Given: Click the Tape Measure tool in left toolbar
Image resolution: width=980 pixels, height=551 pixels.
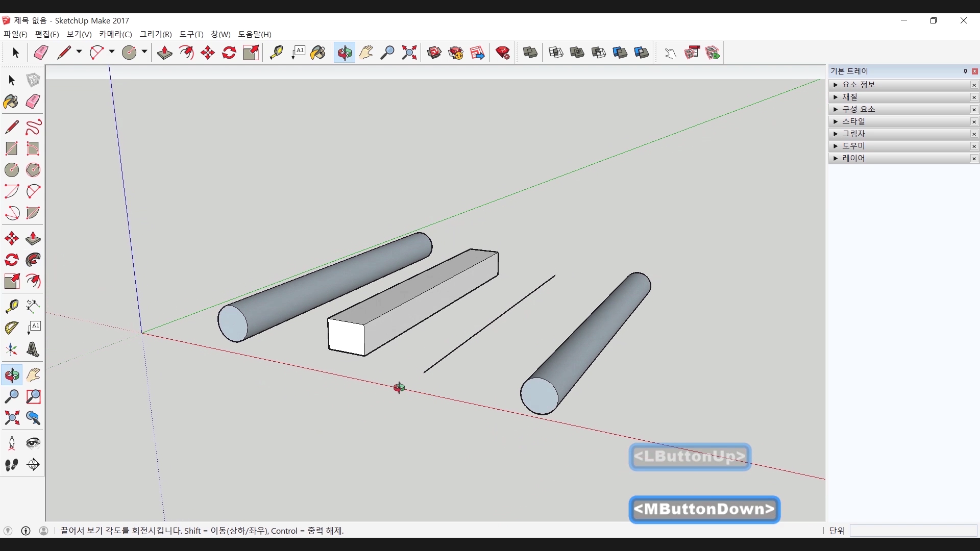Looking at the screenshot, I should point(12,306).
